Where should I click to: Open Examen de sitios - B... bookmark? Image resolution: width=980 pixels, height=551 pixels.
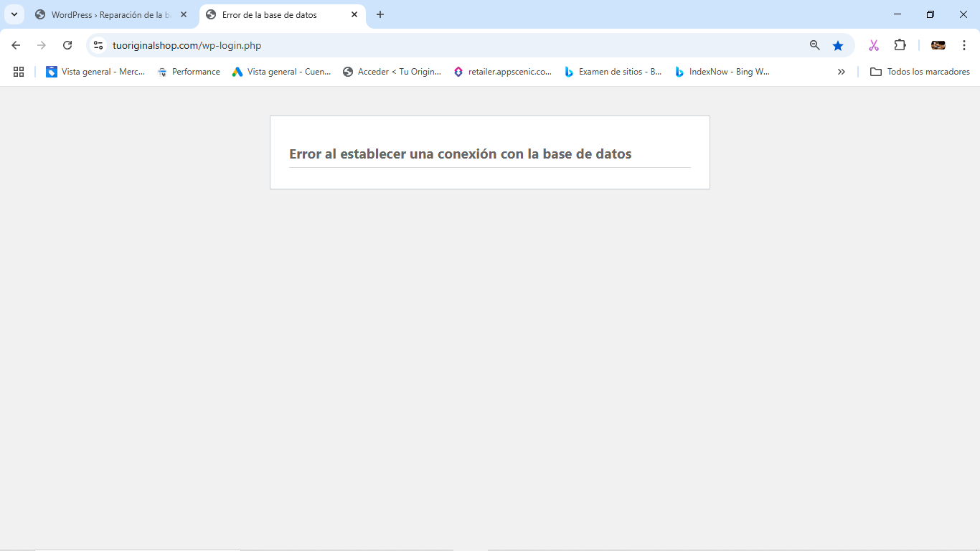coord(613,72)
